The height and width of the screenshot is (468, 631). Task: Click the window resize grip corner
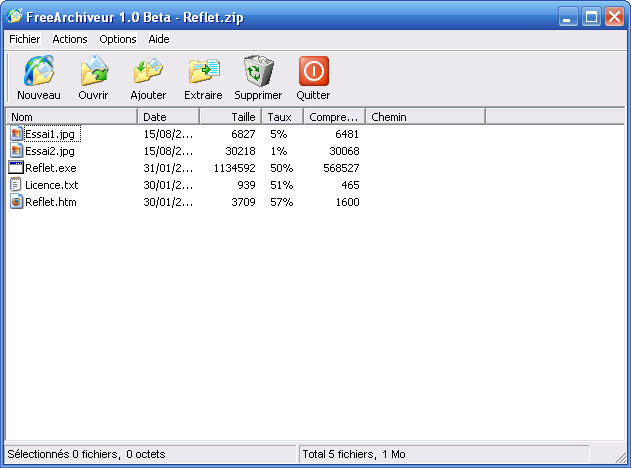tap(621, 457)
